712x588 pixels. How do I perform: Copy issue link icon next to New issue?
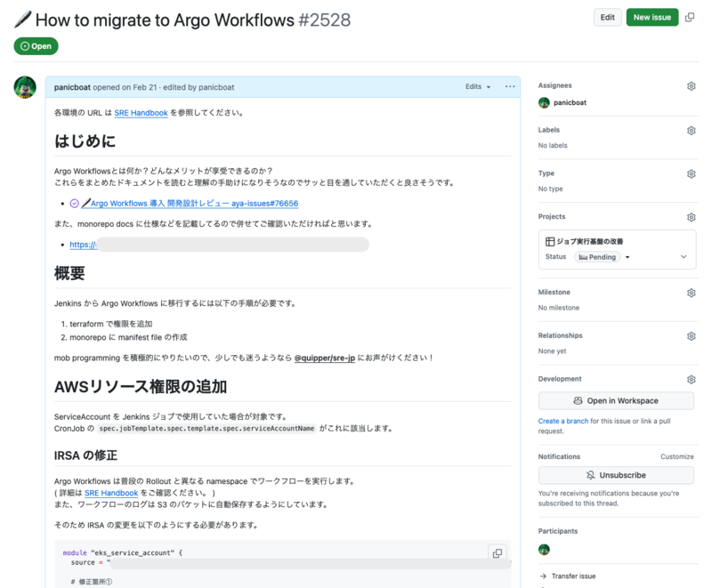coord(690,17)
